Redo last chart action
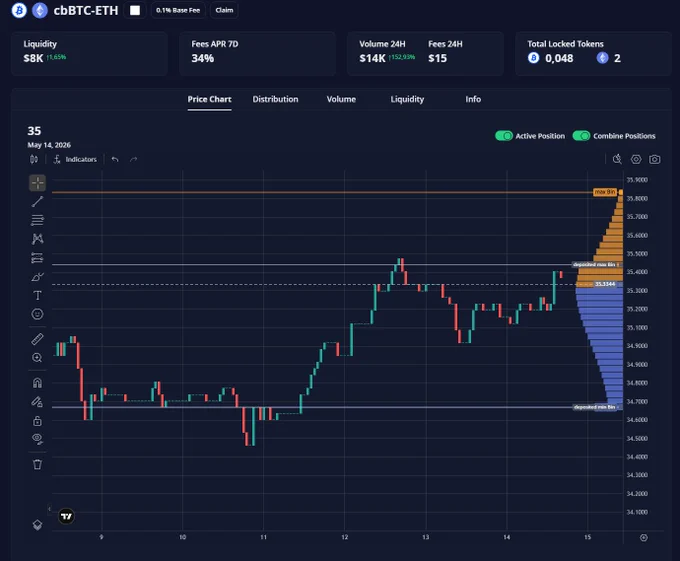 134,160
